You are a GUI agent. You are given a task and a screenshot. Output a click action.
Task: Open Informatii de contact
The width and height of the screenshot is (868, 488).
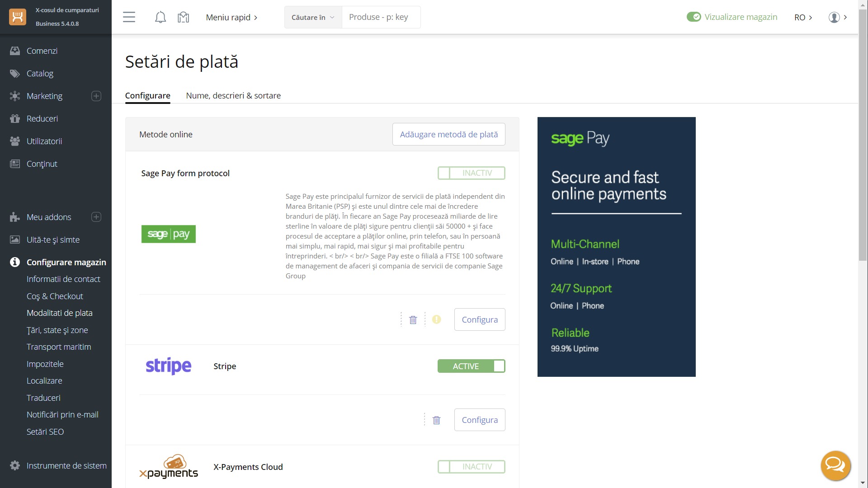[x=63, y=279]
